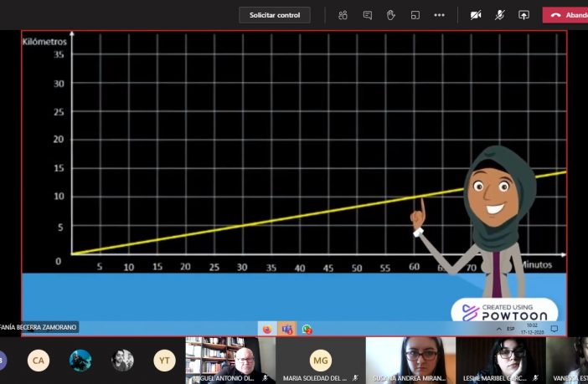Click Susana Andrea's video tile
Viewport: 588px width, 384px height.
pos(410,361)
